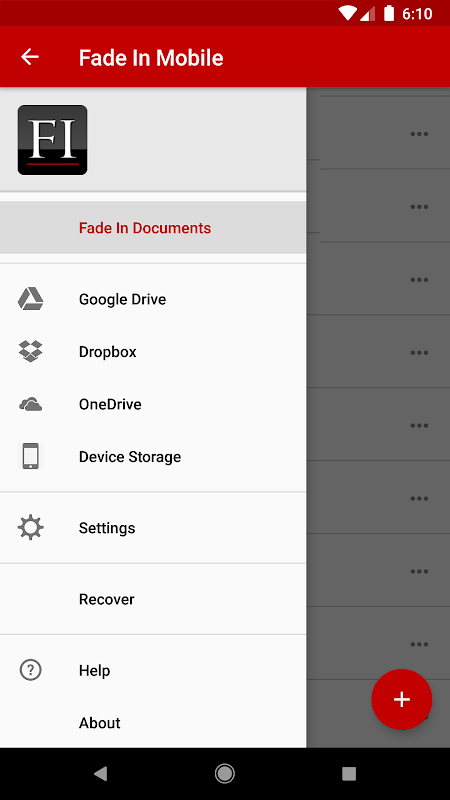Viewport: 450px width, 800px height.
Task: Open Google Drive icon in drawer
Action: (x=31, y=299)
